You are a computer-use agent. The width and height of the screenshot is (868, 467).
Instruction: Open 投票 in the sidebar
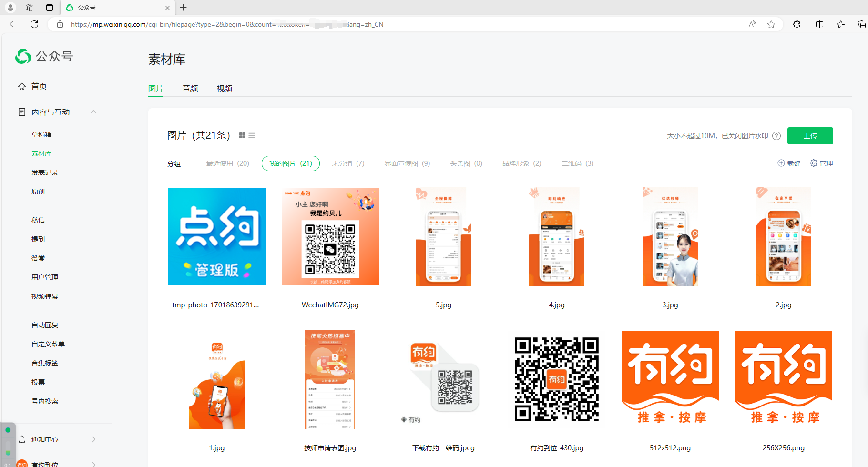point(38,382)
